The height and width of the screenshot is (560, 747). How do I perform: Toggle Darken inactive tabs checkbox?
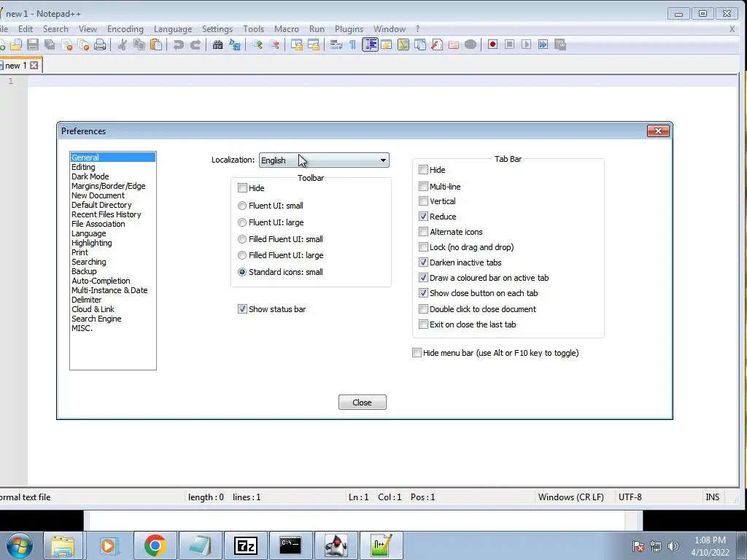pos(423,262)
